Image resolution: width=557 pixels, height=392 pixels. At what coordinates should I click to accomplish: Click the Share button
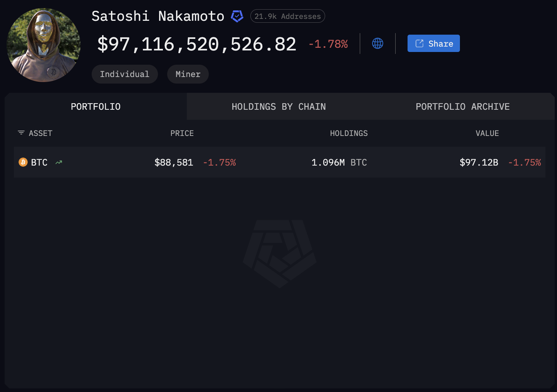(433, 43)
